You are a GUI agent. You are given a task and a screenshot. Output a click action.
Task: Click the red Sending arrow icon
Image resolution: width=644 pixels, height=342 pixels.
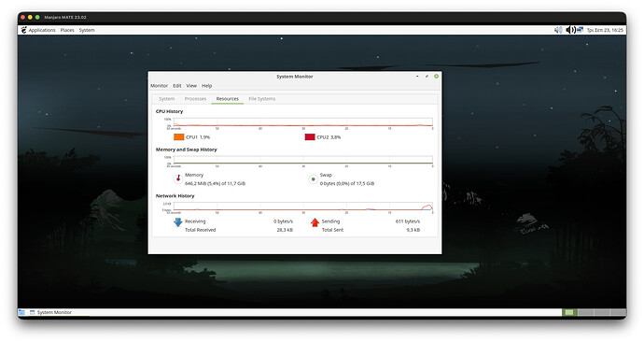tap(315, 222)
